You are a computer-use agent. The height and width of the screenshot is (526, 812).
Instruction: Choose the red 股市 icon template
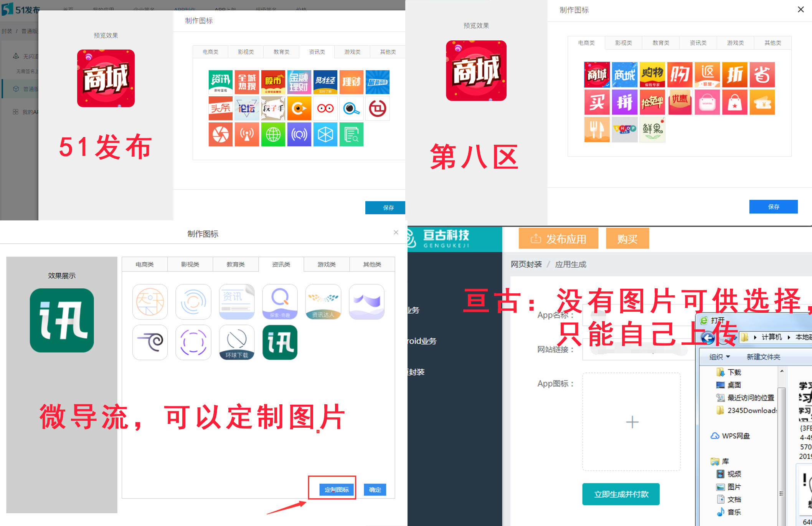(x=273, y=82)
